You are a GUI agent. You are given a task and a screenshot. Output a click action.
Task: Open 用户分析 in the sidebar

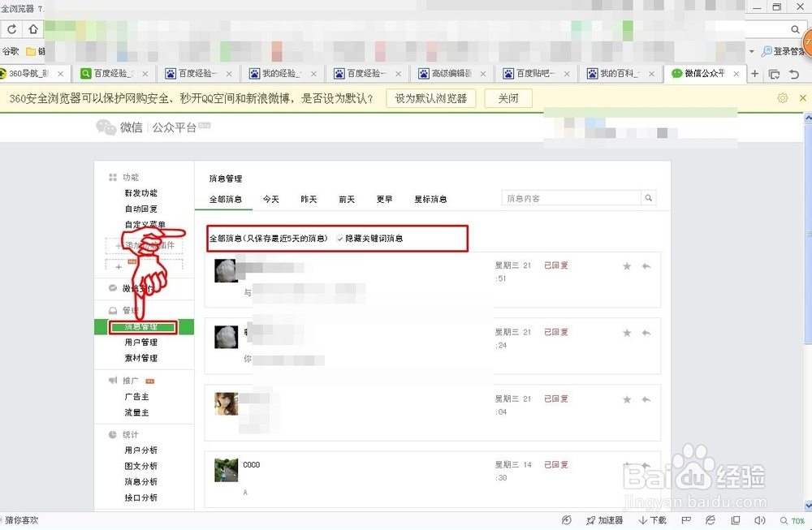140,450
